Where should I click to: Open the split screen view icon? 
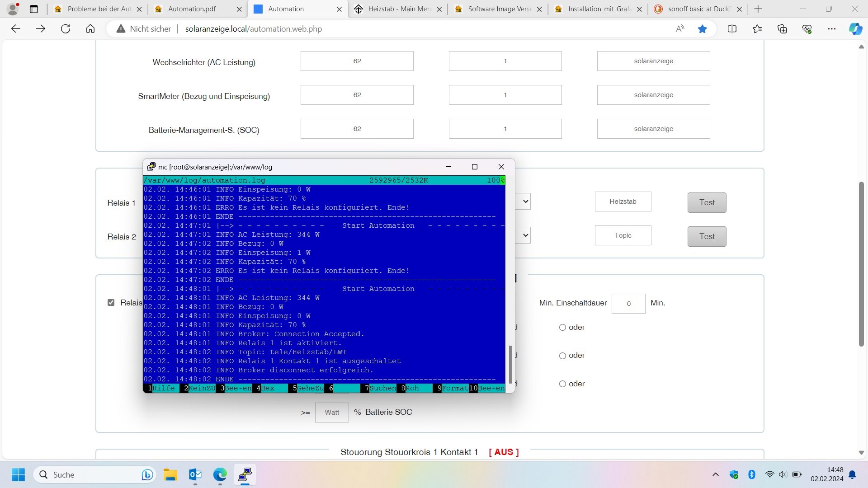732,29
